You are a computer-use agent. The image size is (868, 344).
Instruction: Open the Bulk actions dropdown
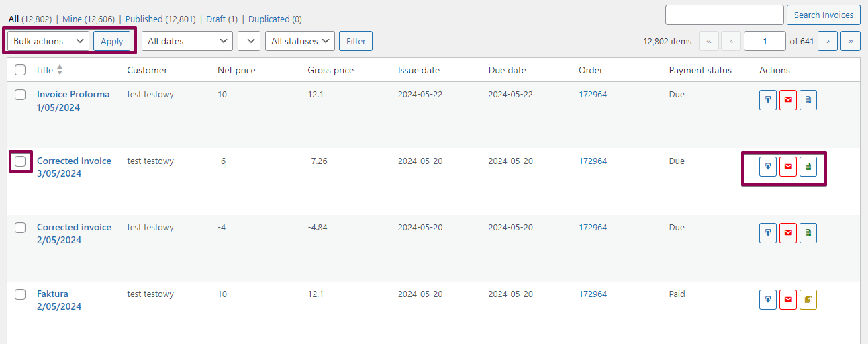coord(48,41)
